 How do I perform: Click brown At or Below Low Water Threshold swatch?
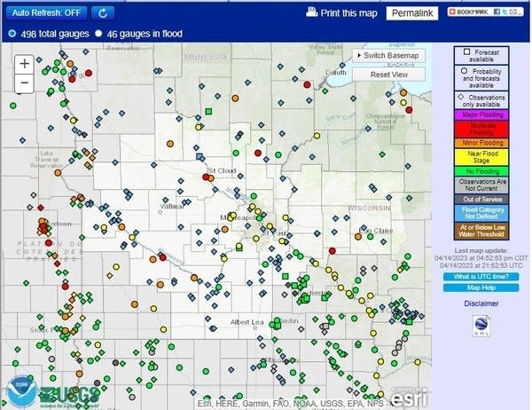click(x=481, y=231)
